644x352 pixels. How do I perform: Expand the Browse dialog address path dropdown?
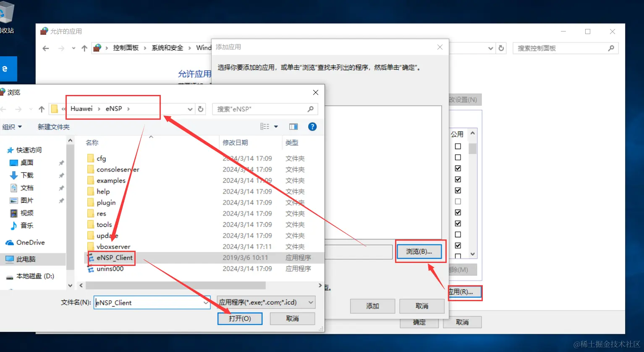190,109
